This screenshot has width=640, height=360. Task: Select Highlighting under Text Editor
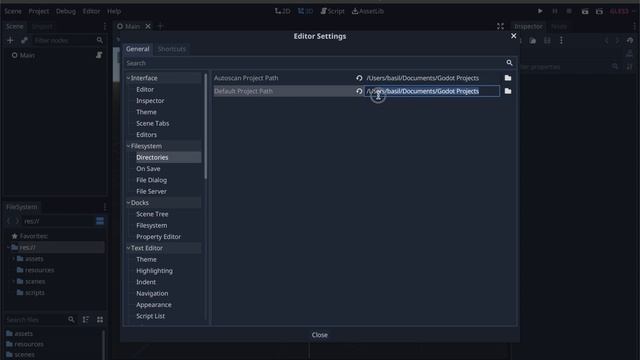154,271
